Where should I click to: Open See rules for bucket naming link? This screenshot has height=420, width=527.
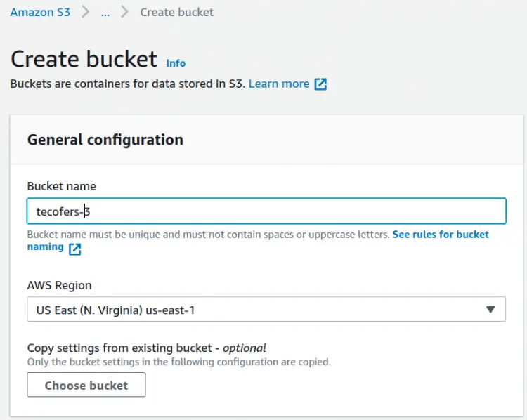tap(441, 235)
